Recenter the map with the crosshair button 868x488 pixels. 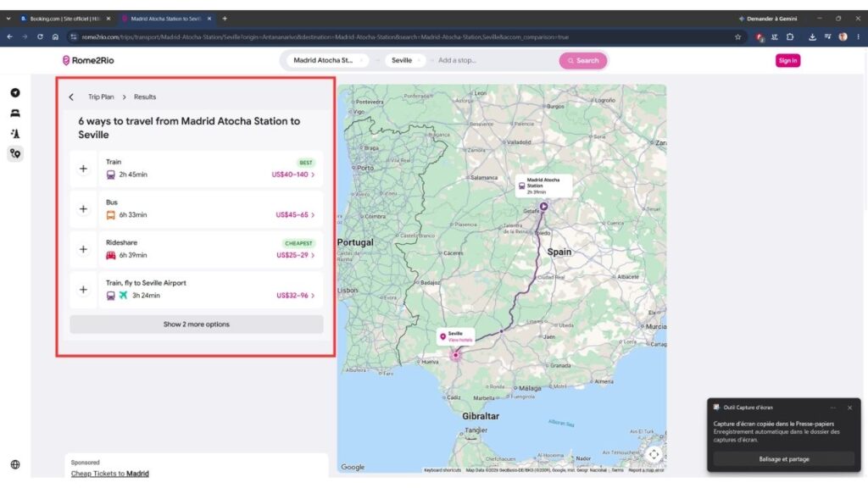tap(654, 455)
